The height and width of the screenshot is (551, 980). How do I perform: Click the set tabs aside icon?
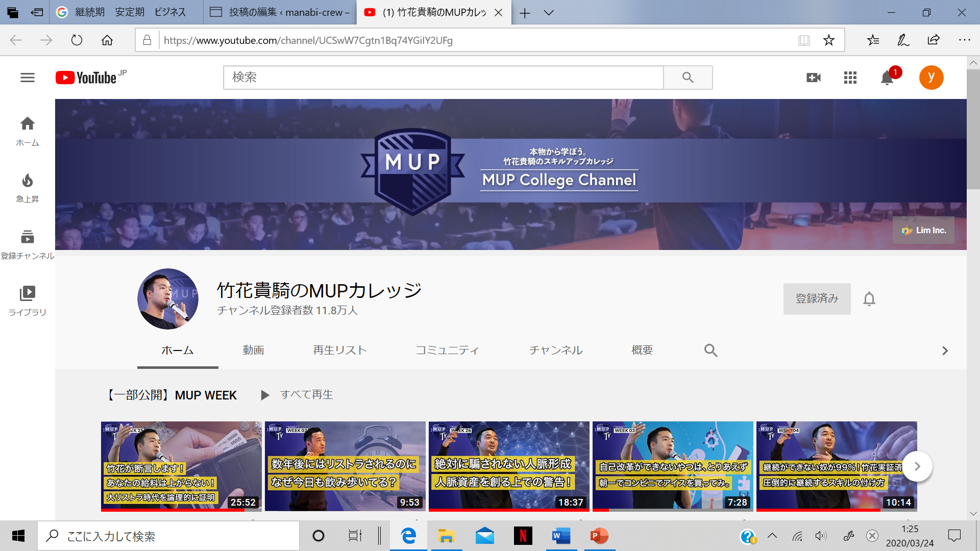[37, 12]
